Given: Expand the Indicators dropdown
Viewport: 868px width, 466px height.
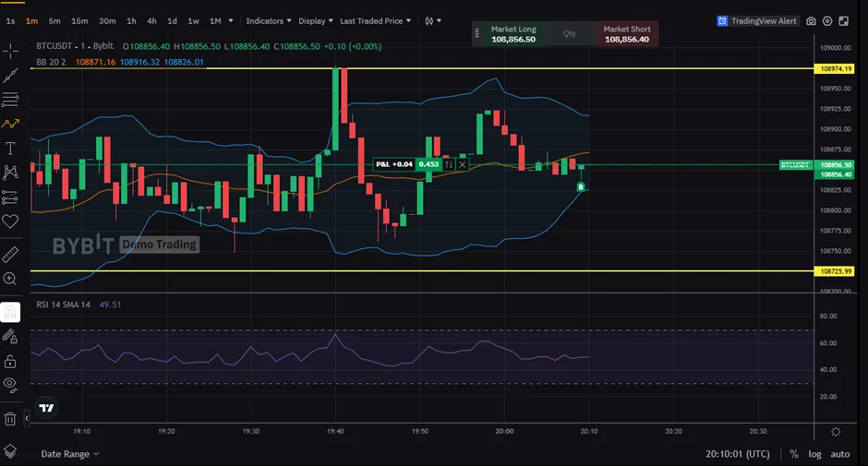Looking at the screenshot, I should (269, 21).
